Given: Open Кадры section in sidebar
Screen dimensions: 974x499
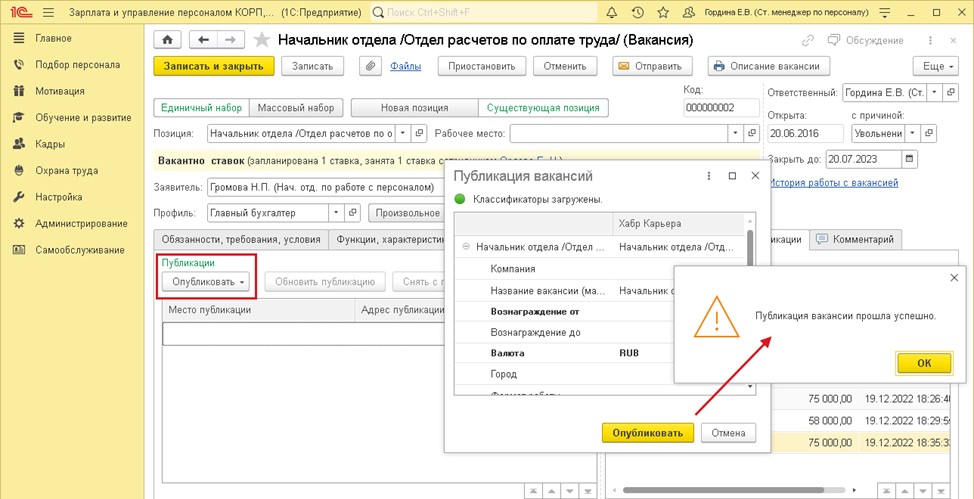Looking at the screenshot, I should [x=50, y=144].
